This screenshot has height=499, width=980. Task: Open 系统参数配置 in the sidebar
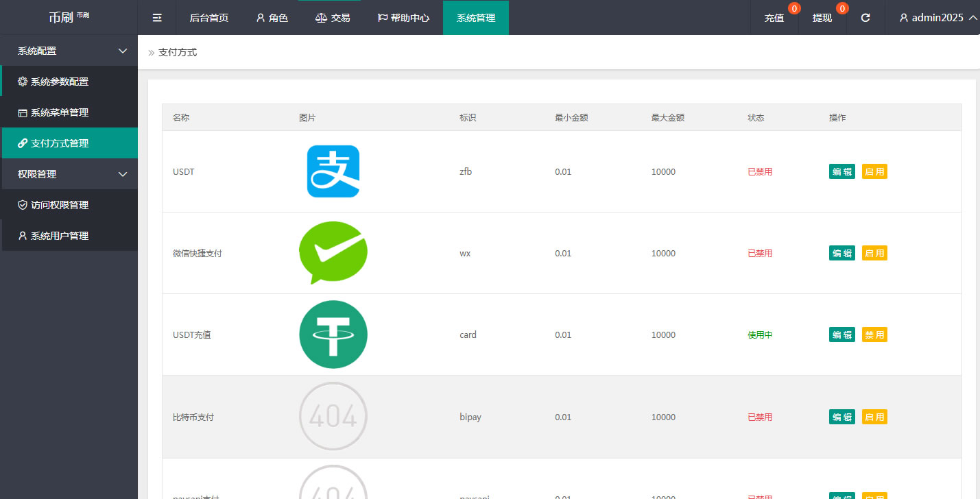pyautogui.click(x=60, y=82)
